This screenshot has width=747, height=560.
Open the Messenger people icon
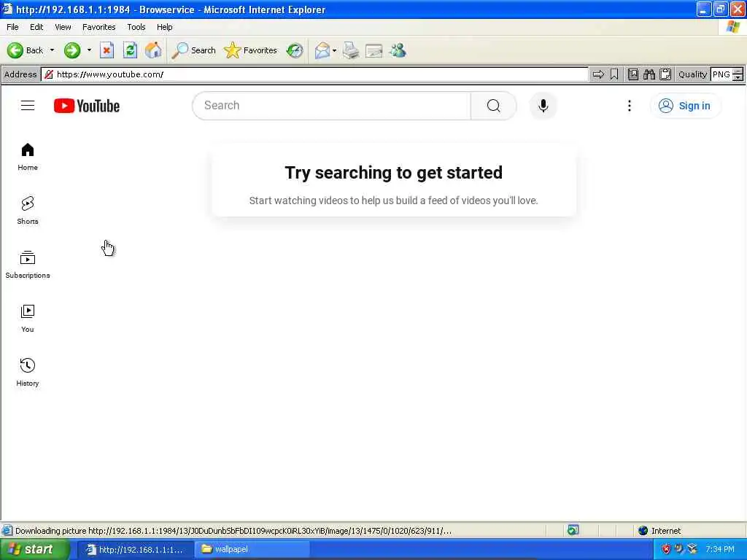[x=398, y=50]
